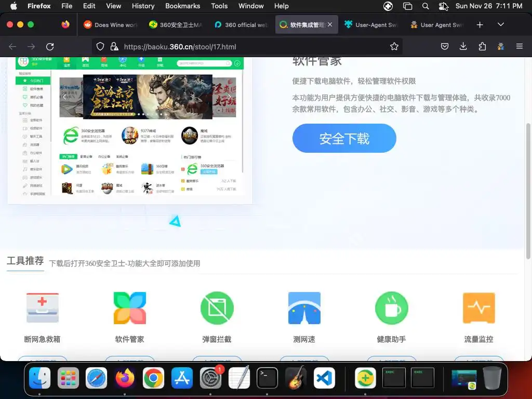This screenshot has width=532, height=399.
Task: Open Terminal from the Dock
Action: click(x=267, y=378)
